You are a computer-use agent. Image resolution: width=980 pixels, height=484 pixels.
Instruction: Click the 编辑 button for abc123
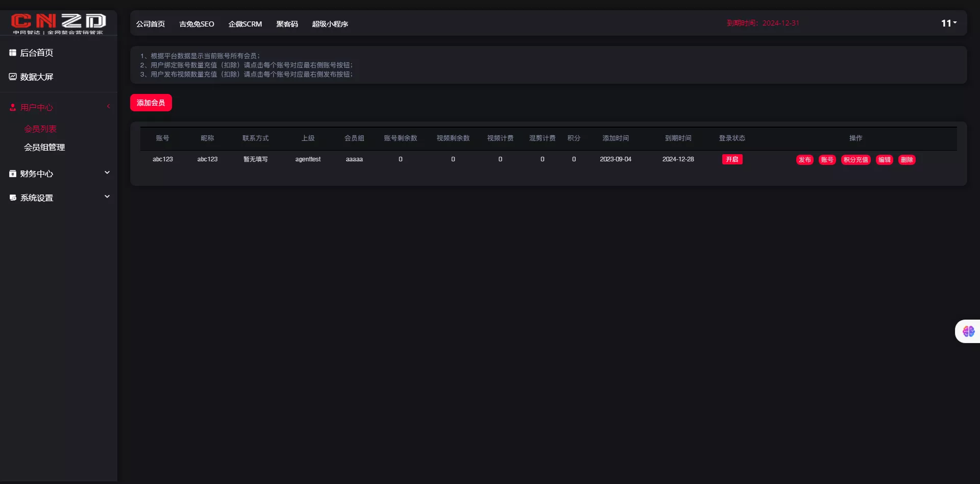point(884,160)
